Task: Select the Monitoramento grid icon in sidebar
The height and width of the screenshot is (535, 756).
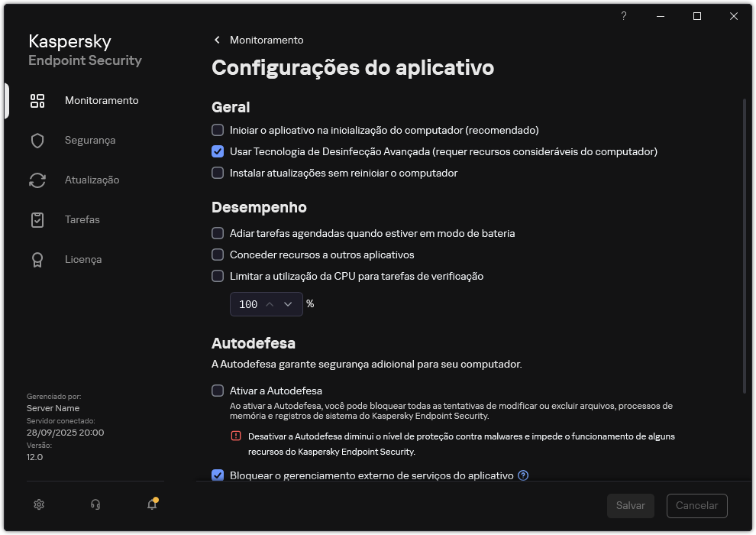Action: click(x=37, y=100)
